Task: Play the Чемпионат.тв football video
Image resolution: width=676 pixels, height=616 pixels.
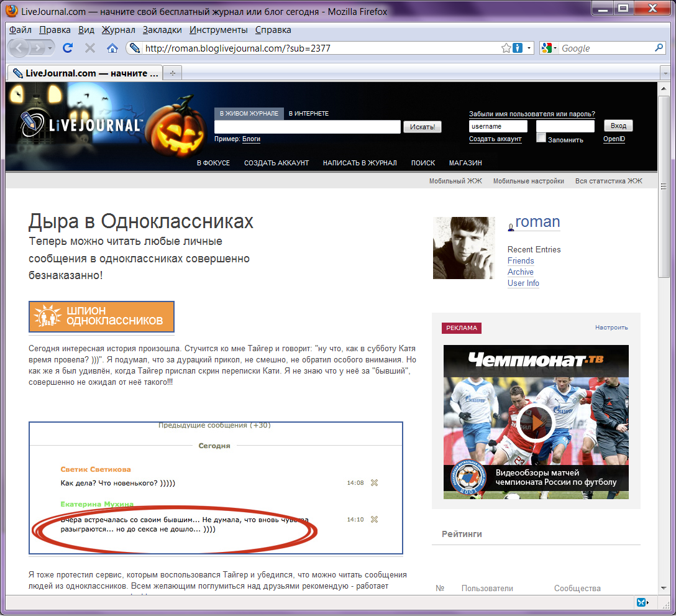Action: point(536,423)
